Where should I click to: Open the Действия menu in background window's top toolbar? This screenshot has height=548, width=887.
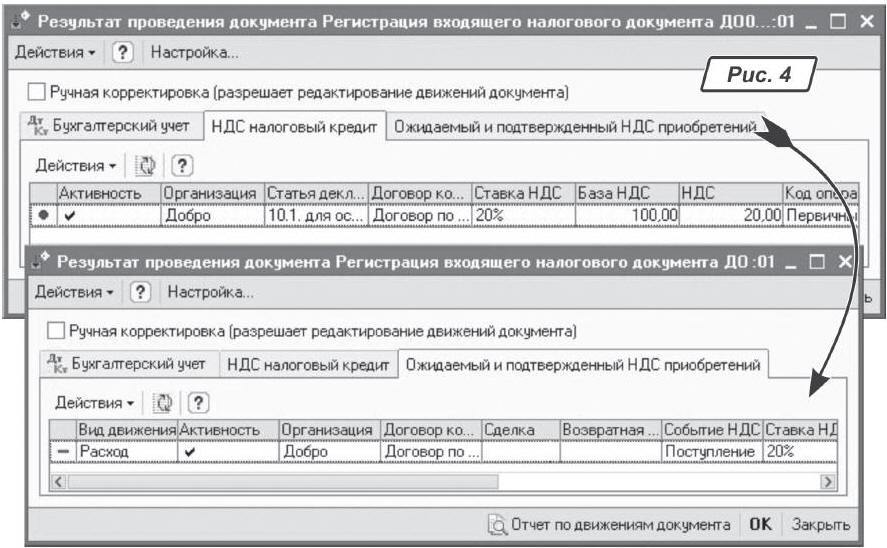pos(56,52)
